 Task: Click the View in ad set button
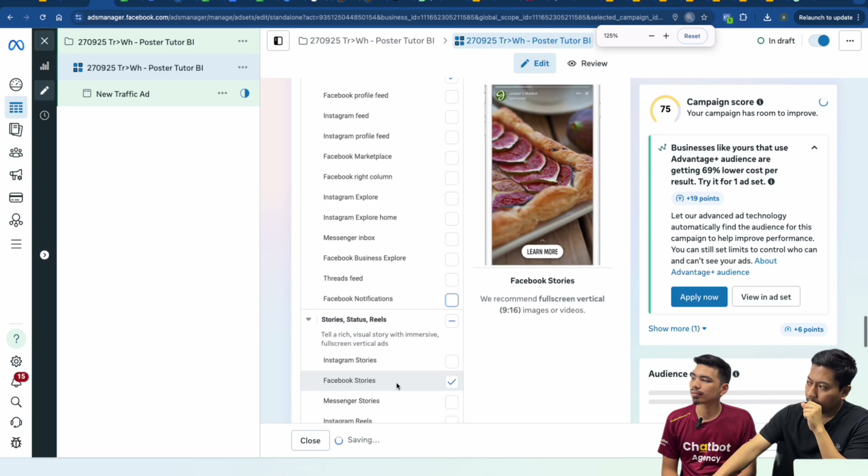tap(766, 297)
